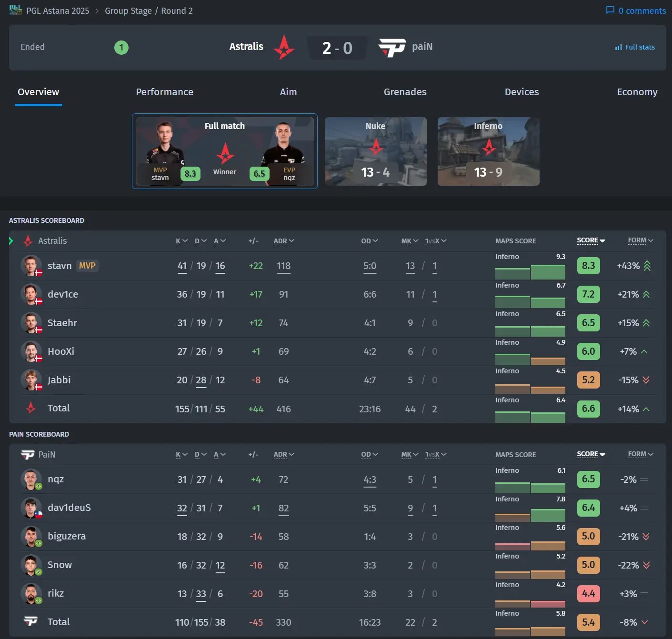Select the Full match card
This screenshot has height=639, width=672.
tap(225, 151)
